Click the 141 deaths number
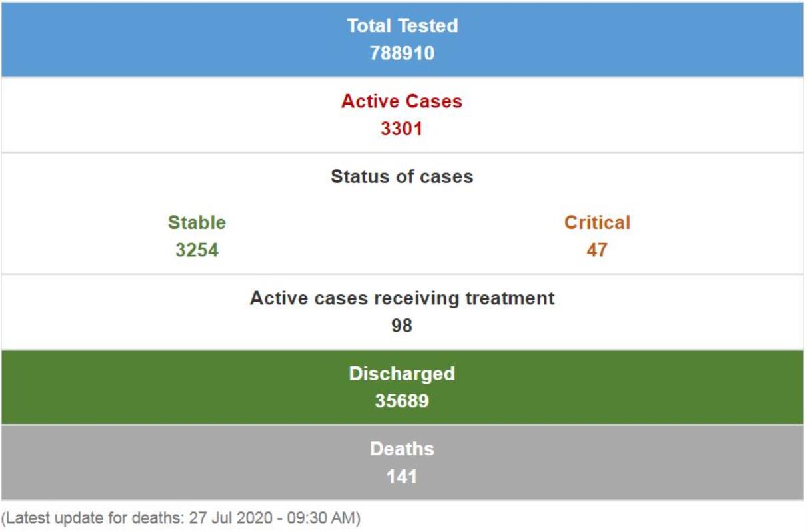Screen dimensions: 807x532 402,477
